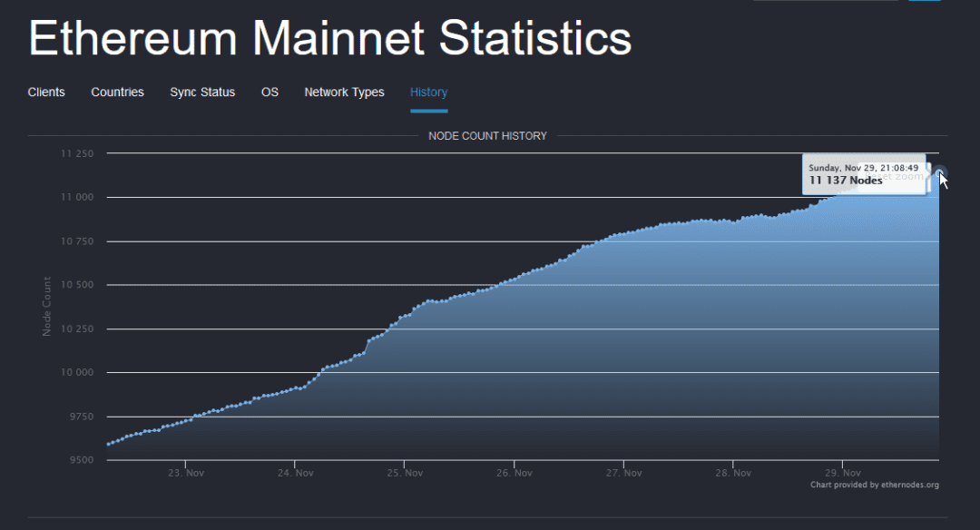This screenshot has width=980, height=530.
Task: Click the NODE COUNT HISTORY chart title
Action: [x=487, y=135]
